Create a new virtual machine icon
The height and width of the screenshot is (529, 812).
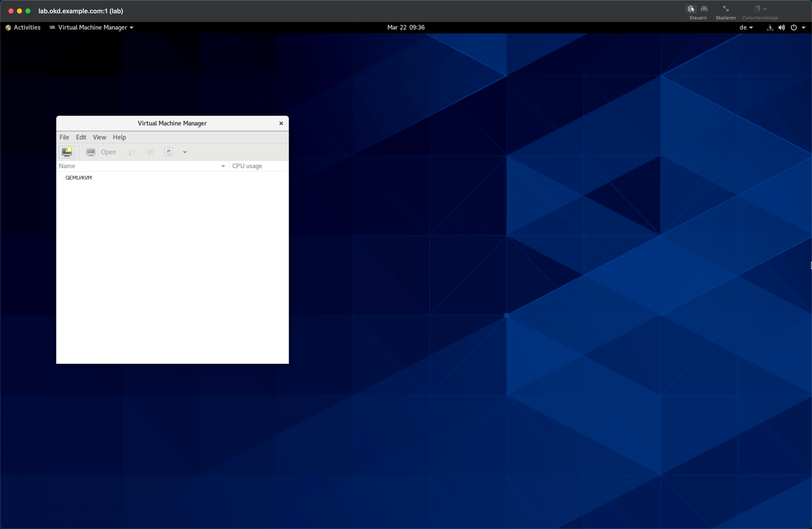pyautogui.click(x=67, y=152)
